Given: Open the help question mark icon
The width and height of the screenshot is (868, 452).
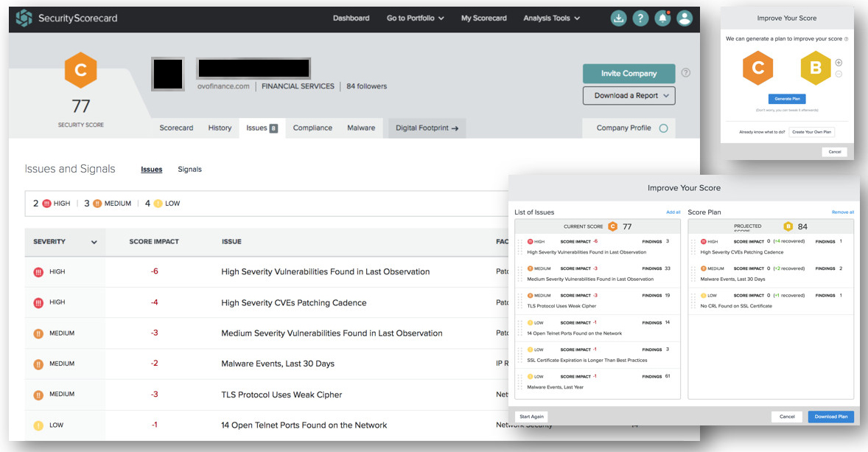Looking at the screenshot, I should coord(640,18).
